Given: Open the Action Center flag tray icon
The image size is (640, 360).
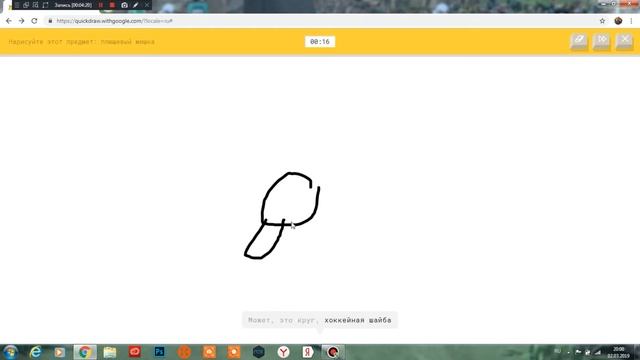Looking at the screenshot, I should [x=578, y=352].
